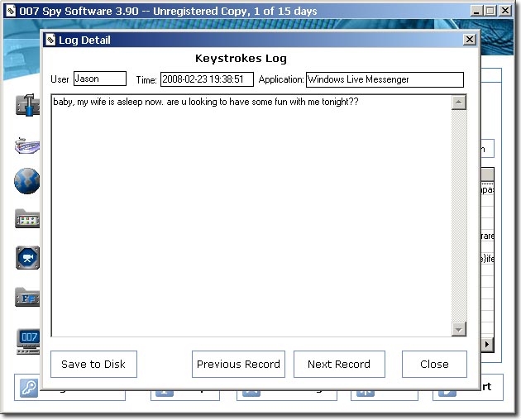The image size is (521, 420).
Task: Select the application folder icon in sidebar
Action: (x=27, y=218)
